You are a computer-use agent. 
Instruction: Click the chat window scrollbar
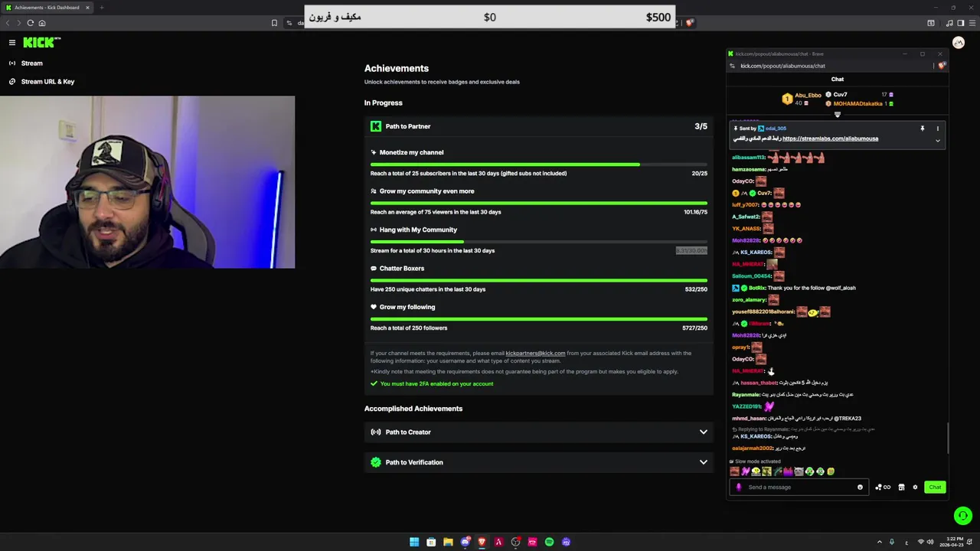[948, 438]
